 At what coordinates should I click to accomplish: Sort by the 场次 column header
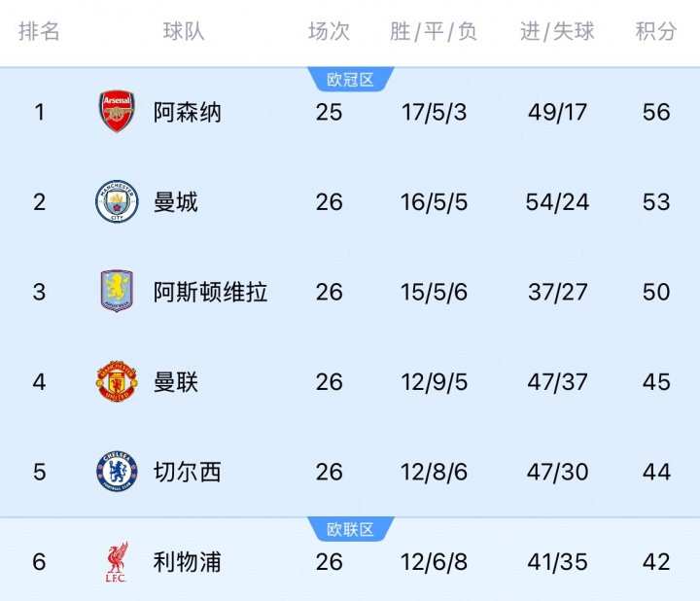(x=329, y=31)
